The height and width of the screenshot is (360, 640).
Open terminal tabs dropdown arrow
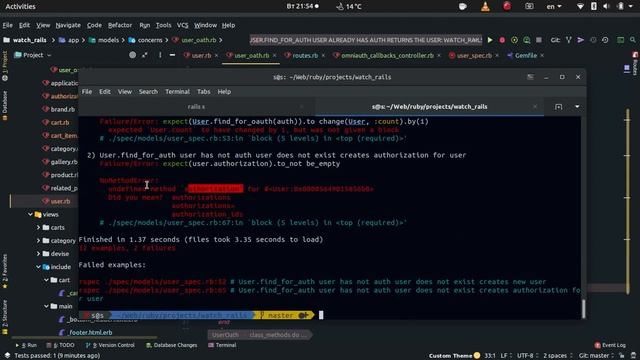[577, 107]
